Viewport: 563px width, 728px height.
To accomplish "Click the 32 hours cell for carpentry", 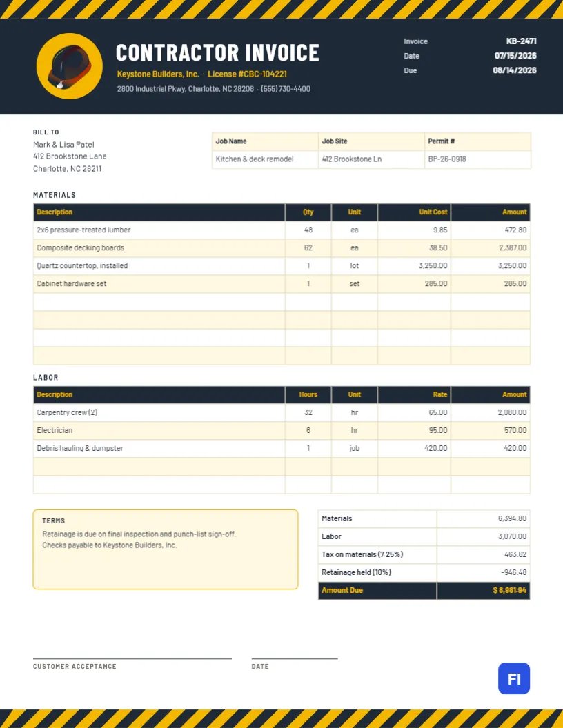I will [308, 412].
